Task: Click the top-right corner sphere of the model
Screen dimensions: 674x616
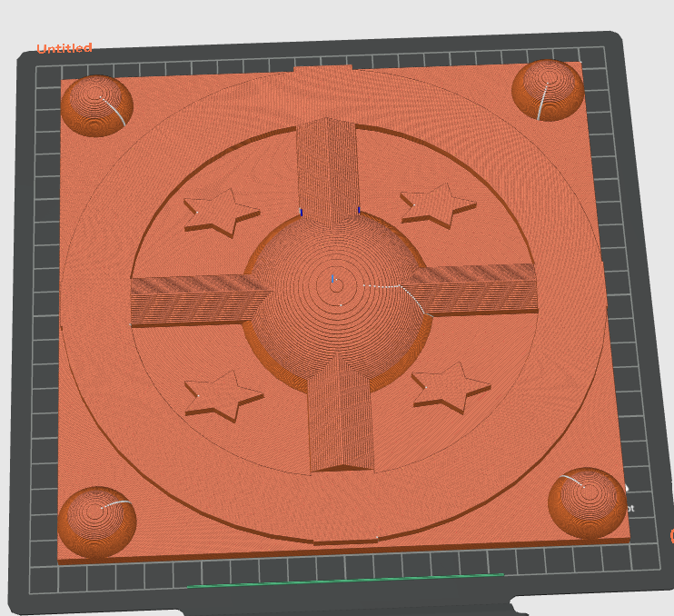Action: tap(548, 90)
